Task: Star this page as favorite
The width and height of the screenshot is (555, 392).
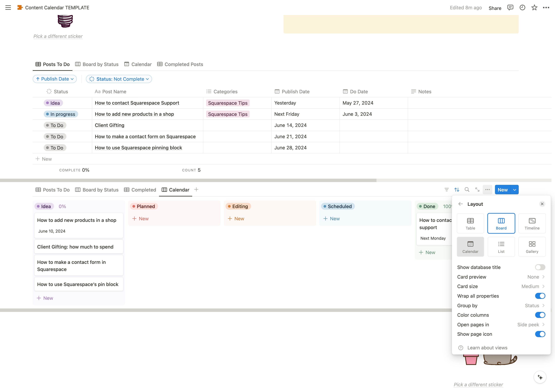Action: (534, 7)
